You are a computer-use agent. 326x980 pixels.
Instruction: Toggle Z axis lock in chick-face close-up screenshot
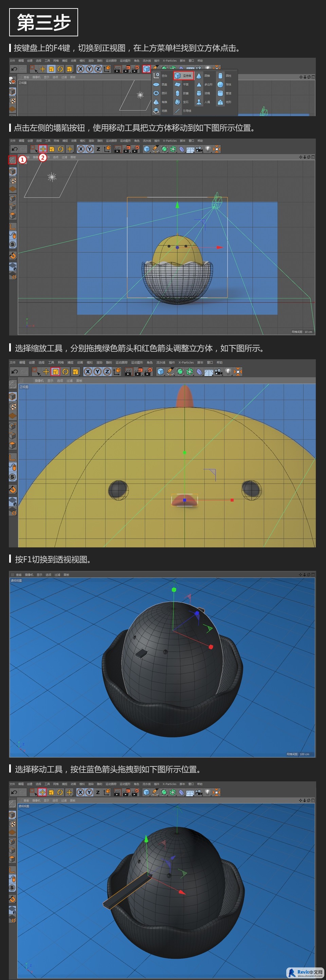tap(107, 372)
